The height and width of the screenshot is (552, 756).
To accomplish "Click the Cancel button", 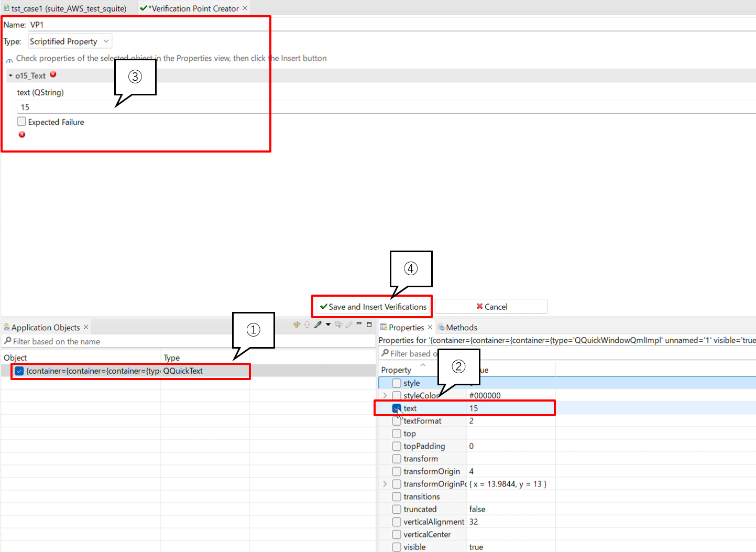I will (x=491, y=307).
